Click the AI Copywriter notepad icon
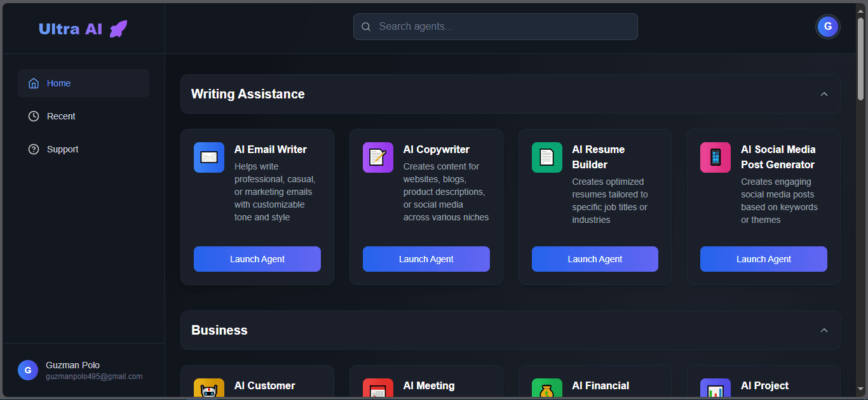This screenshot has width=868, height=400. tap(378, 157)
